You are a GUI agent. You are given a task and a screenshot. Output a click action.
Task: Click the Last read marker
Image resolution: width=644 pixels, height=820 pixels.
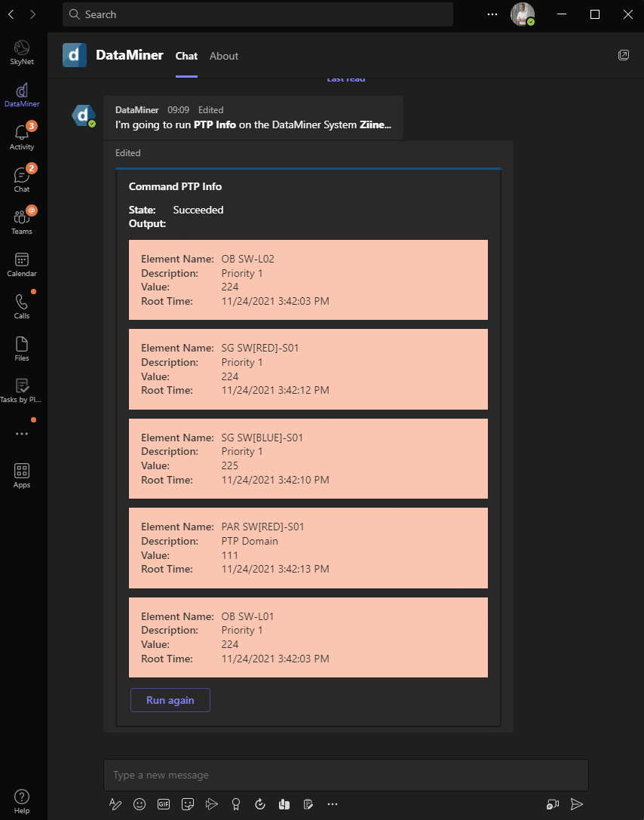346,79
